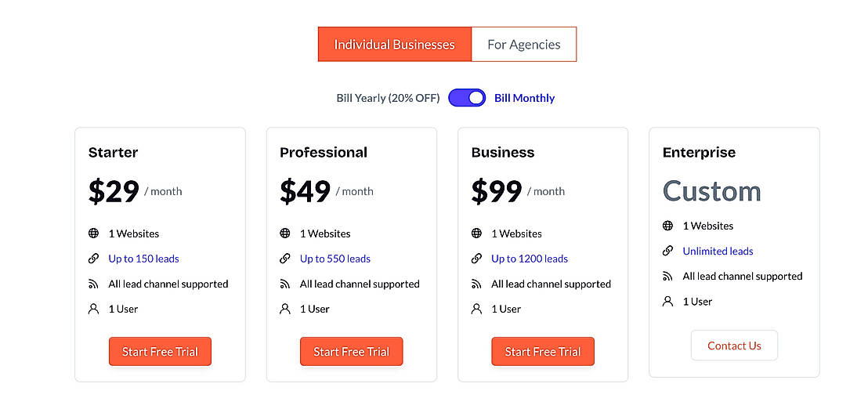Click the user icon in Starter plan
The height and width of the screenshot is (409, 868).
pyautogui.click(x=94, y=309)
